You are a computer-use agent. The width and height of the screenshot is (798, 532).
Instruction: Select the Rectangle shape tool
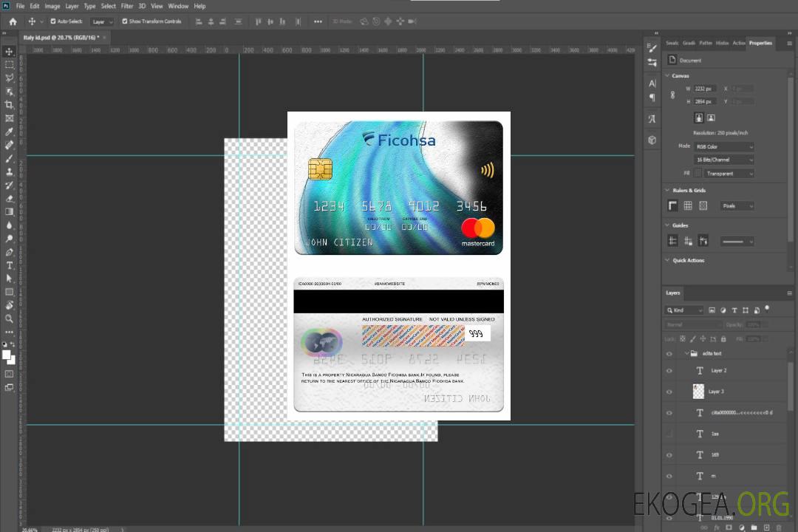point(9,292)
